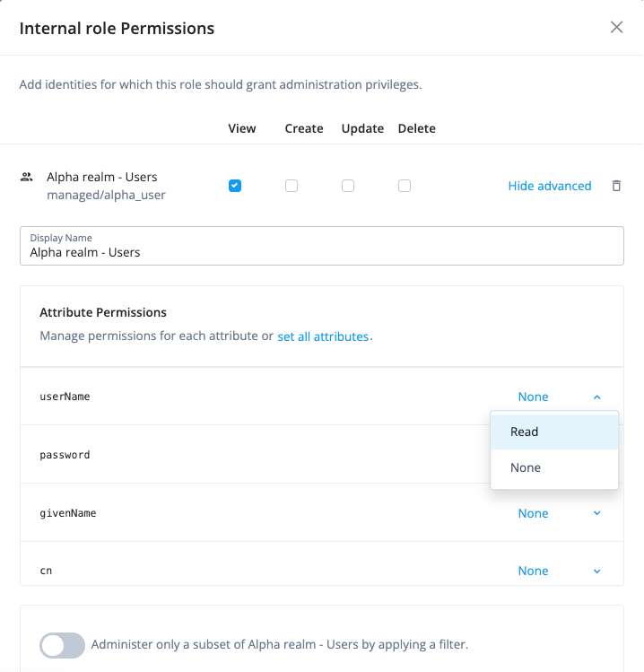This screenshot has width=644, height=672.
Task: Click the set all attributes link
Action: 323,336
